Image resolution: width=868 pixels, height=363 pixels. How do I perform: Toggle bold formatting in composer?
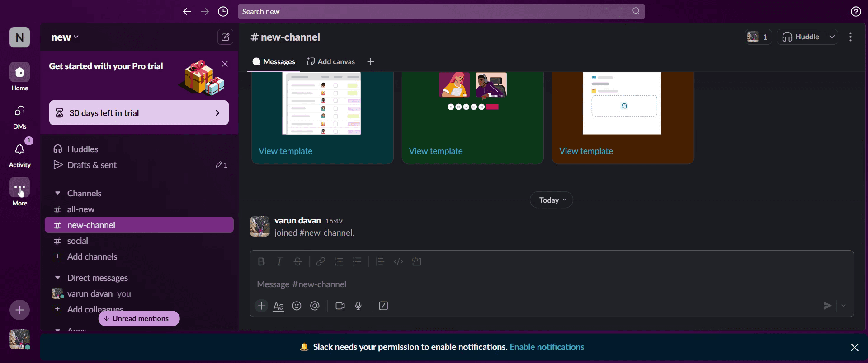(261, 262)
